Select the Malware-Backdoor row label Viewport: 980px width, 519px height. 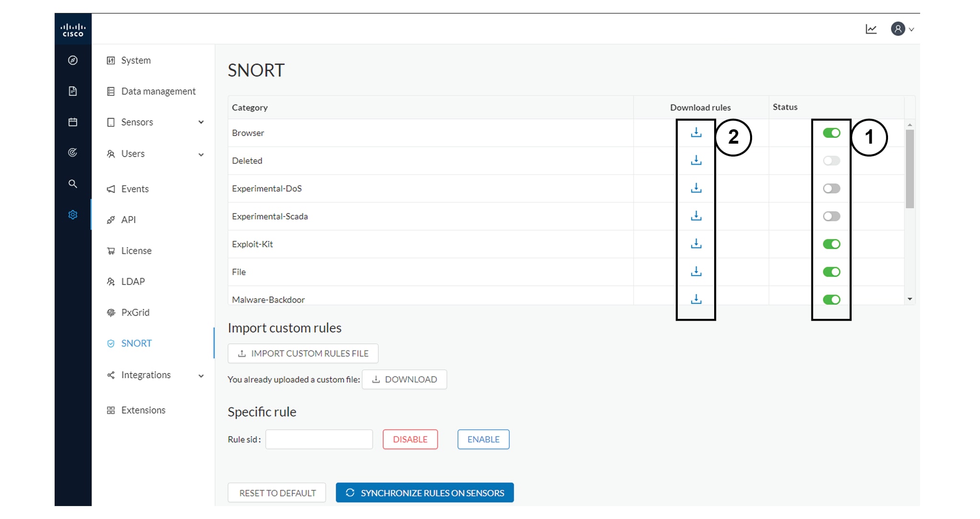pos(268,300)
